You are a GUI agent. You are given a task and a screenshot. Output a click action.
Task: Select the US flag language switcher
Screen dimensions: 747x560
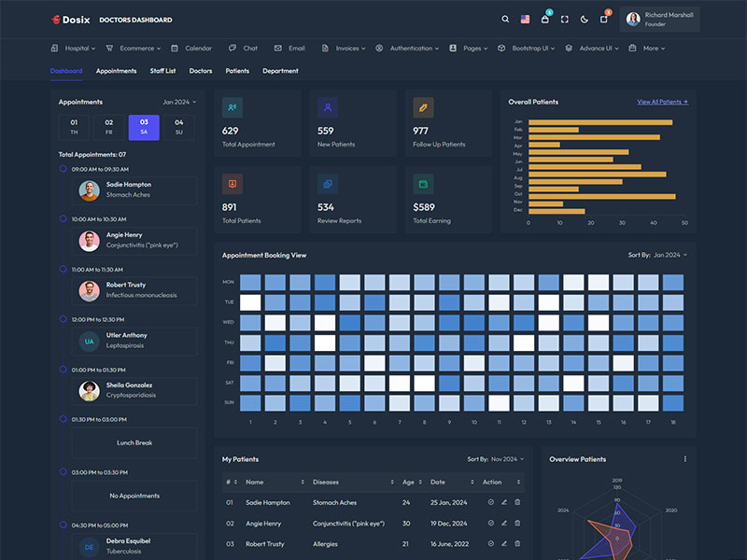coord(525,19)
